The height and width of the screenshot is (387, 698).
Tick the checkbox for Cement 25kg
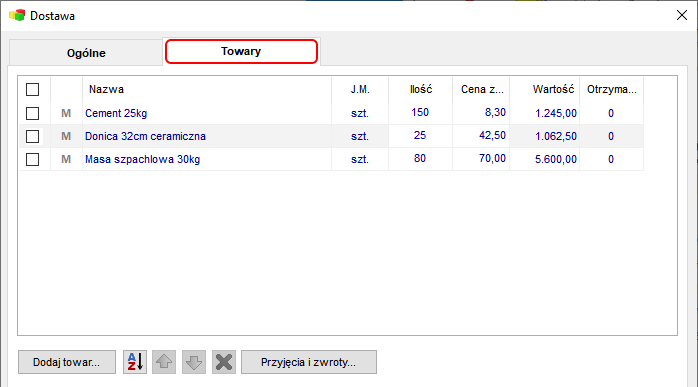tap(32, 114)
